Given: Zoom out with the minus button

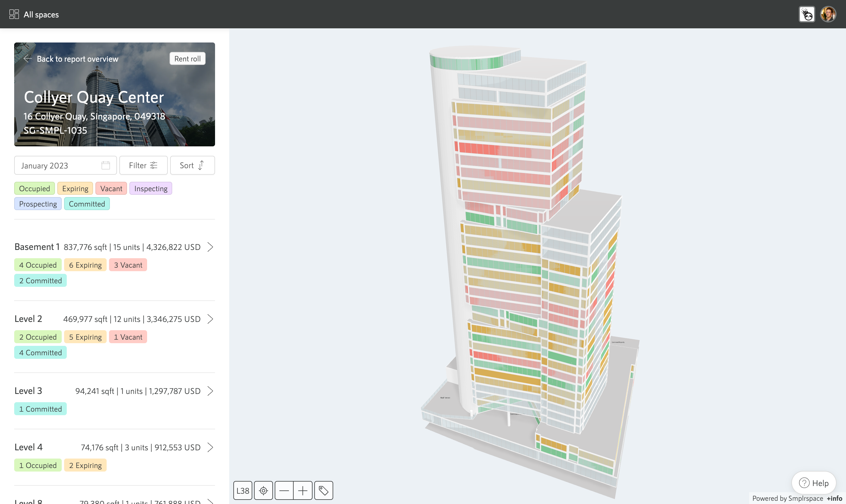Looking at the screenshot, I should pyautogui.click(x=284, y=490).
